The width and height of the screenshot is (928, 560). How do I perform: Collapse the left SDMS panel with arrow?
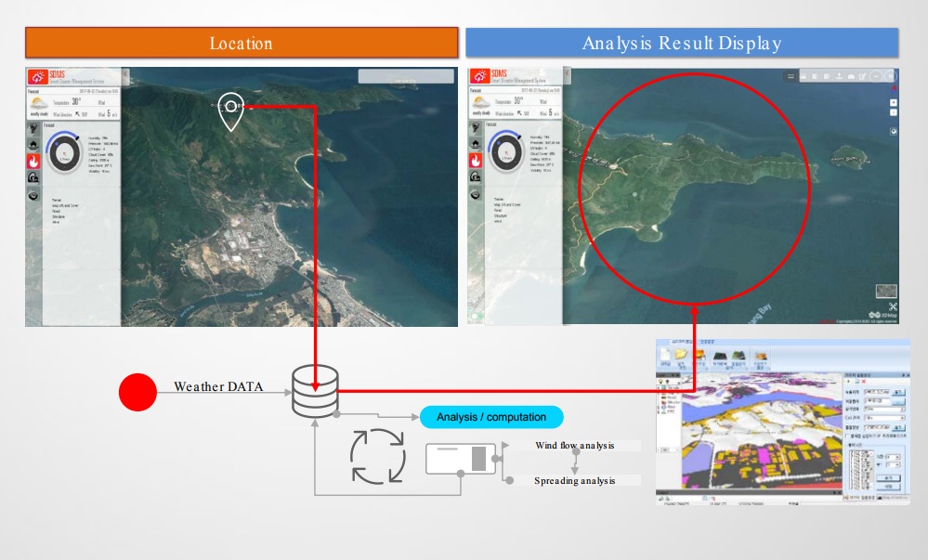pos(125,74)
